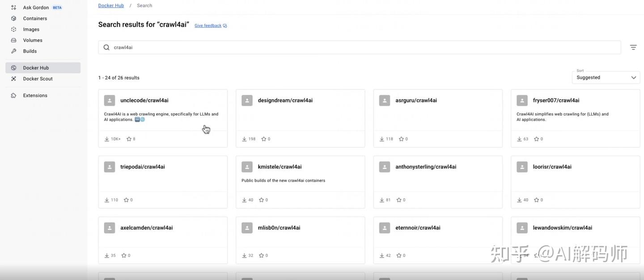Open Extensions in sidebar
This screenshot has width=644, height=280.
[x=43, y=96]
